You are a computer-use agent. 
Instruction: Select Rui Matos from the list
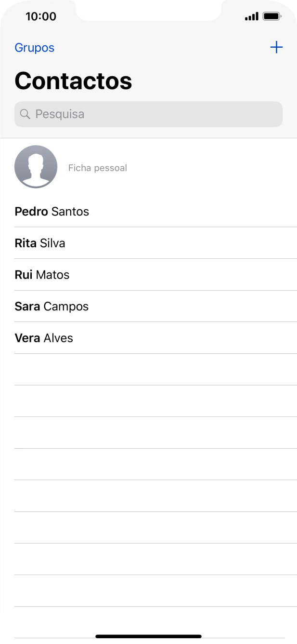42,275
